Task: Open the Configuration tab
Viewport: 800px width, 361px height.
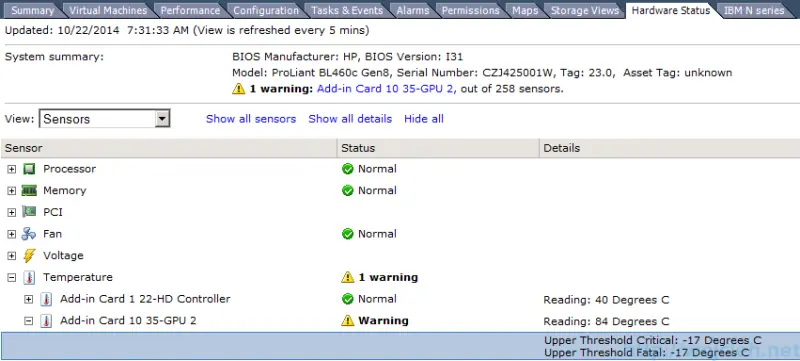Action: pos(266,10)
